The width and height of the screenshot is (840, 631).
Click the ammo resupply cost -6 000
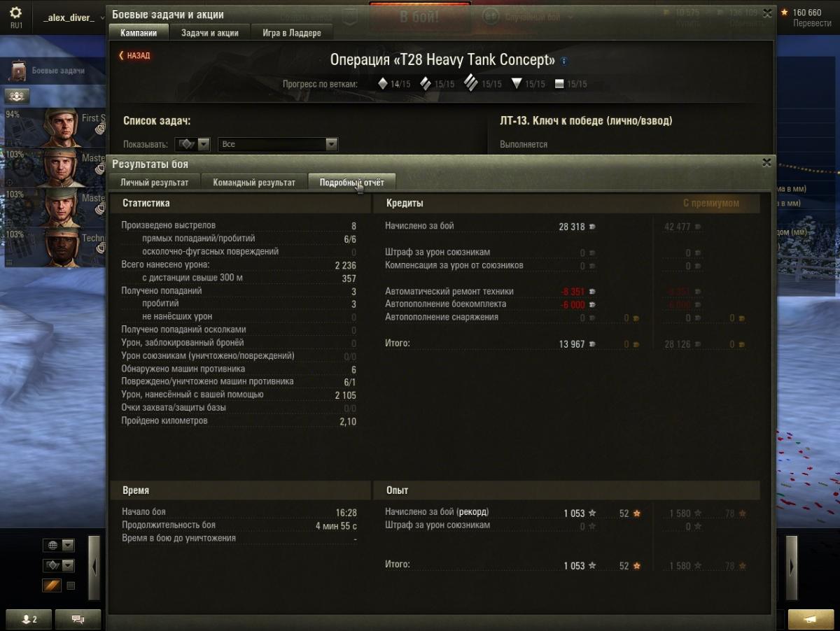pyautogui.click(x=572, y=305)
